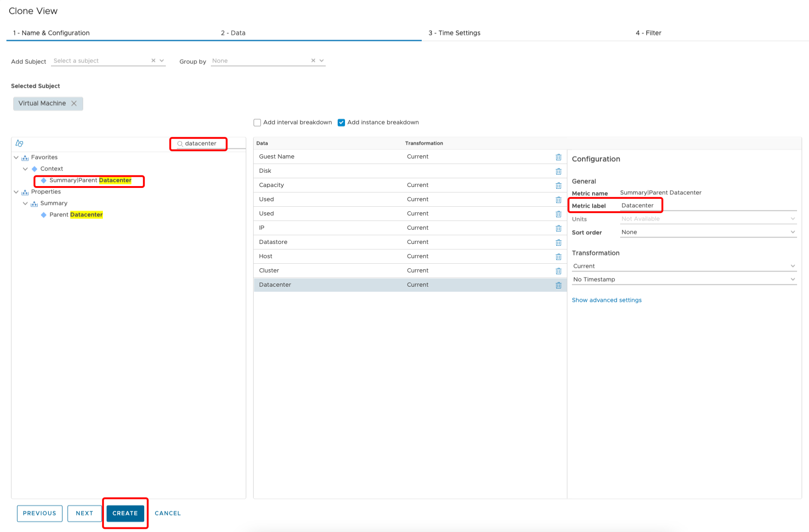The width and height of the screenshot is (809, 532).
Task: Clear the Group by selection with the X icon
Action: point(313,60)
